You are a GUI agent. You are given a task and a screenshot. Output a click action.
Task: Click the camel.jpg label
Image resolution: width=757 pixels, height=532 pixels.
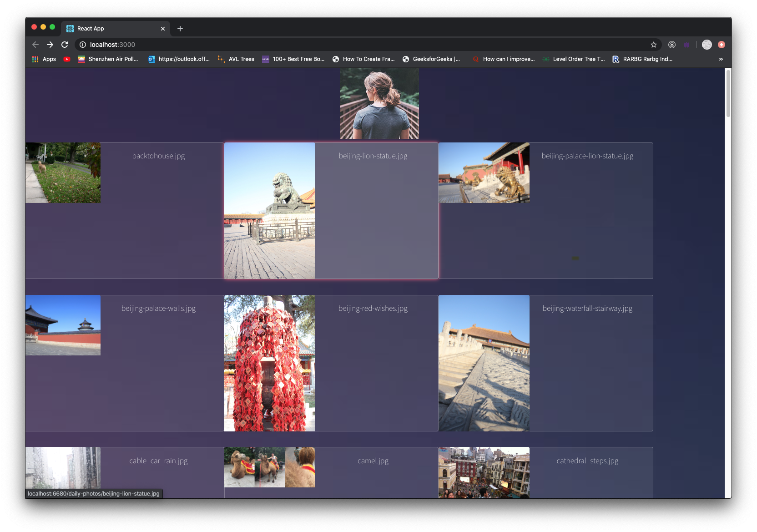pos(373,461)
